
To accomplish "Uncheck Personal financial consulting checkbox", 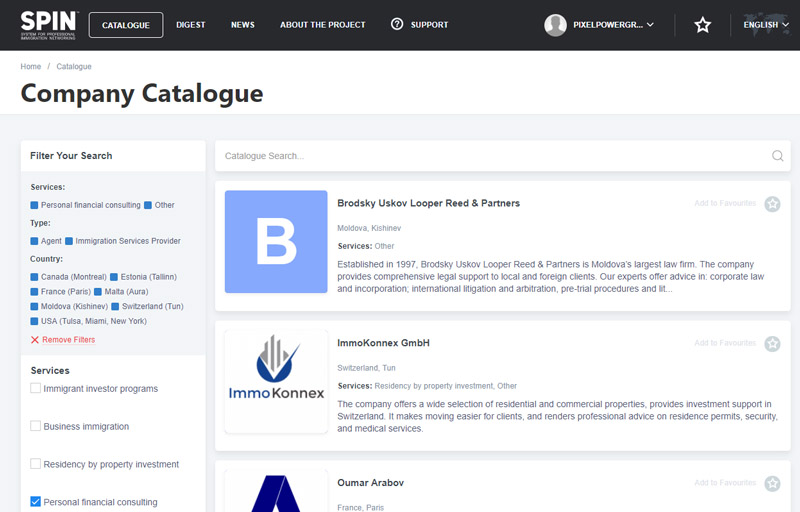I will tap(35, 501).
